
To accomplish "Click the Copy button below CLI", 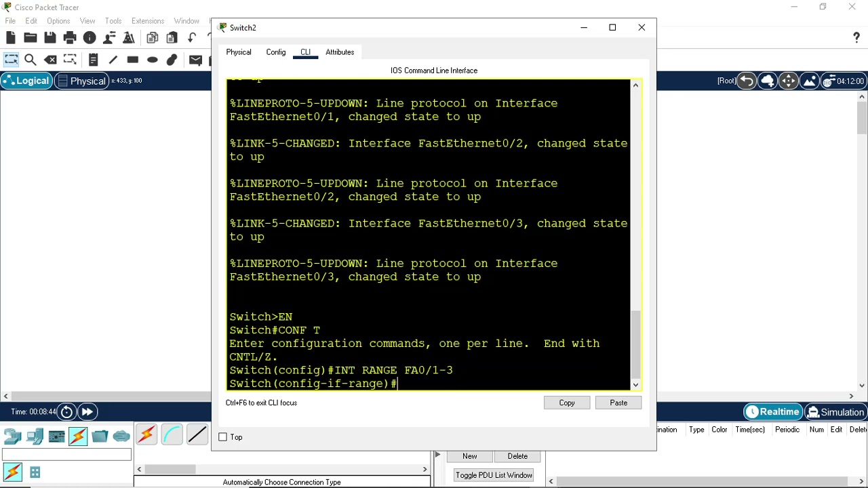I will [567, 403].
